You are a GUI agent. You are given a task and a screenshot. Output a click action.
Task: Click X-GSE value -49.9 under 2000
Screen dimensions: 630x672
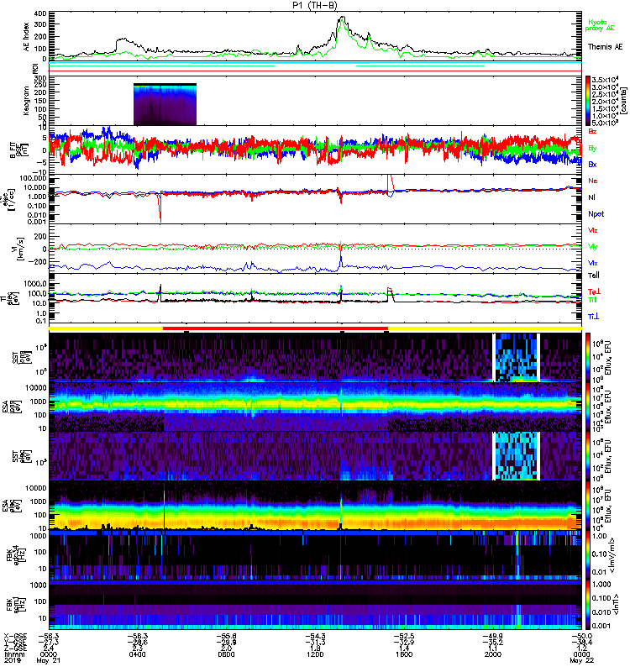tap(493, 636)
